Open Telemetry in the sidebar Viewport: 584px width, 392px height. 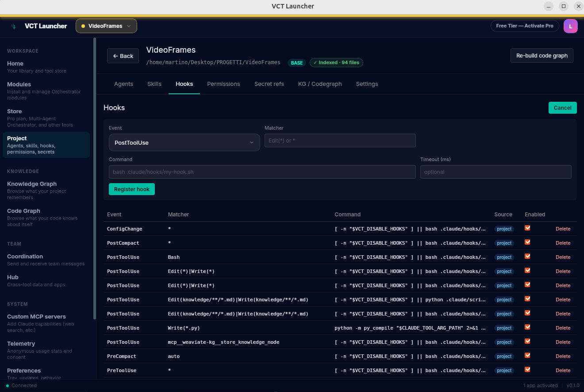[46, 350]
